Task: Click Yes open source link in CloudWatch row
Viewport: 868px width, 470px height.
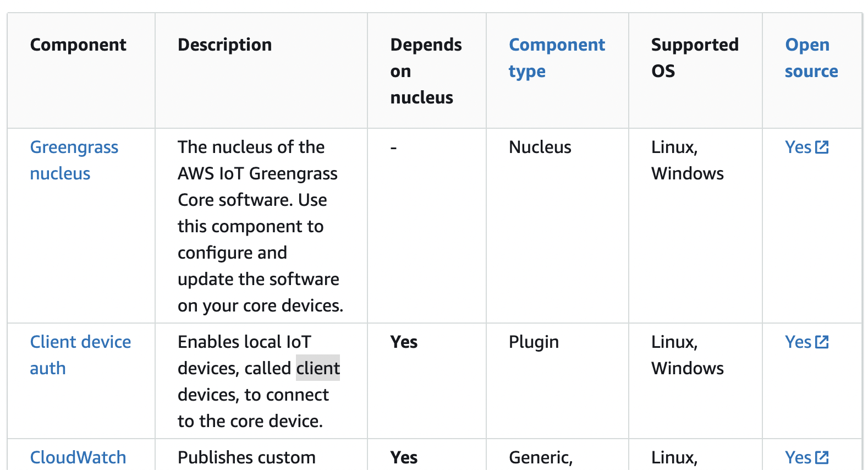Action: pyautogui.click(x=798, y=457)
